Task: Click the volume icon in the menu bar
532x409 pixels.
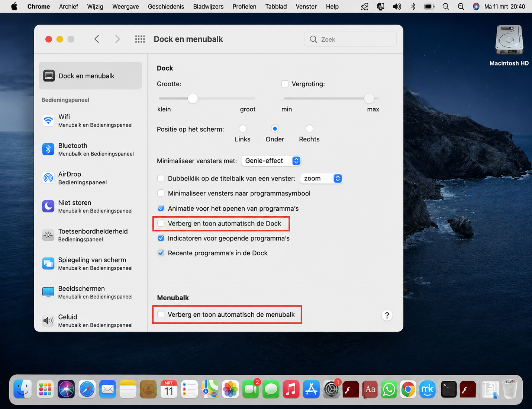Action: (397, 6)
